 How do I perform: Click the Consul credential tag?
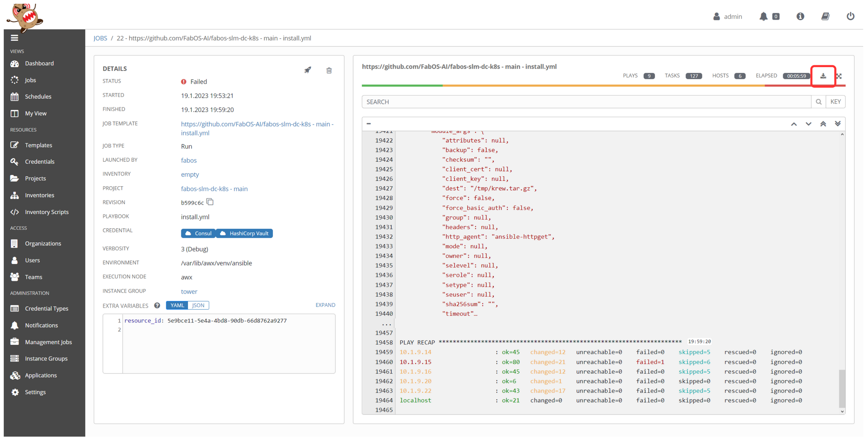click(x=198, y=233)
